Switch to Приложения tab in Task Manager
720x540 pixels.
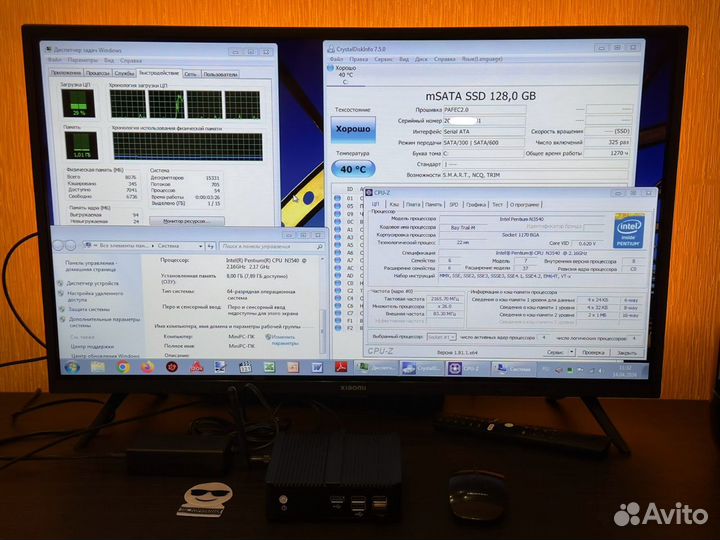click(x=66, y=73)
